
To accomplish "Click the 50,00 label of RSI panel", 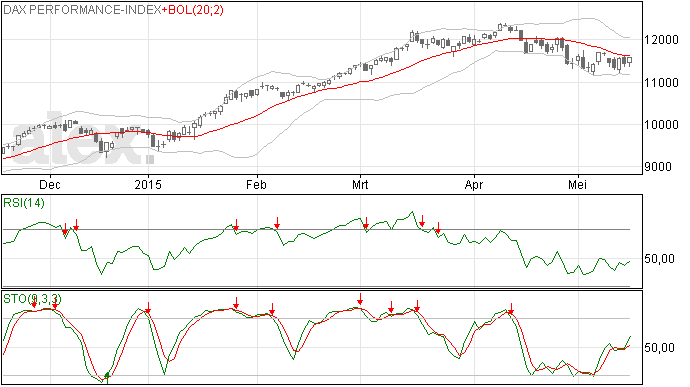I will click(x=659, y=259).
